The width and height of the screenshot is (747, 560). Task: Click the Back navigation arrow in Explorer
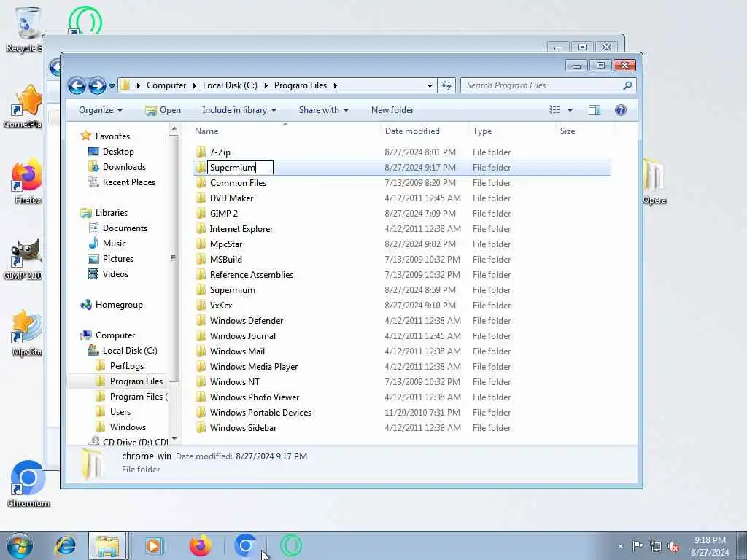click(77, 86)
